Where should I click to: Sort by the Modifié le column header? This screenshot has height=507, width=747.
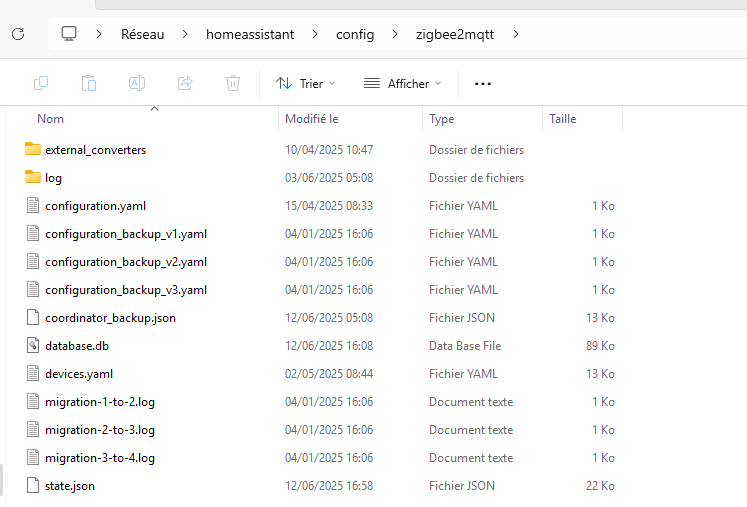tap(312, 119)
